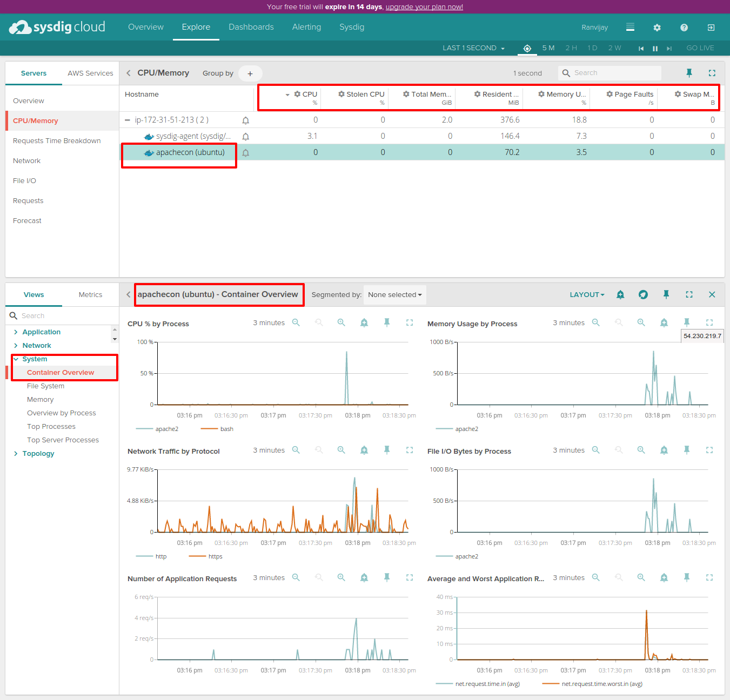This screenshot has height=700, width=730.
Task: Select the 1 D time range
Action: coord(592,48)
